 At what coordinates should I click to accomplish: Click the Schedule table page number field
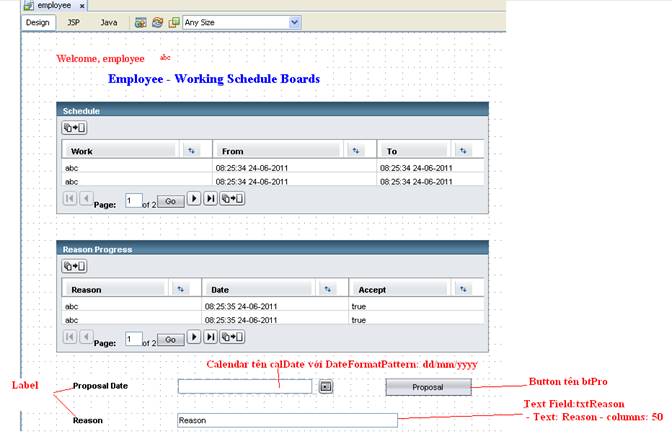click(x=133, y=201)
